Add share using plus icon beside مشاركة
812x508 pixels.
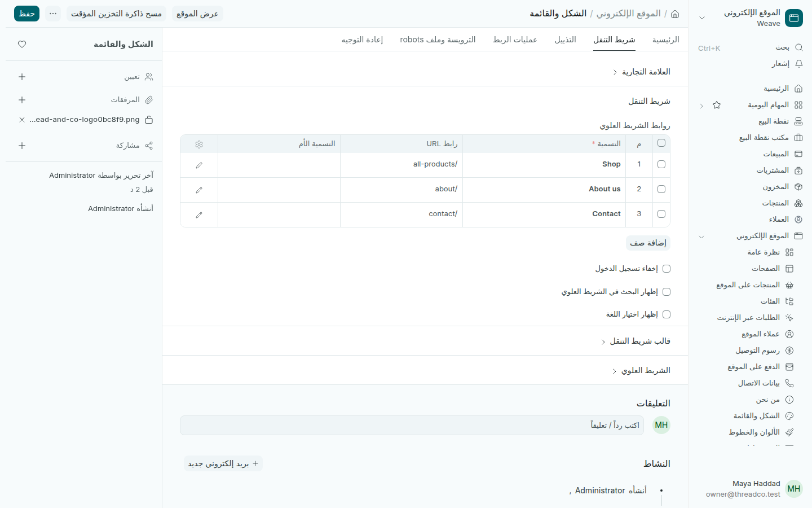pyautogui.click(x=22, y=146)
